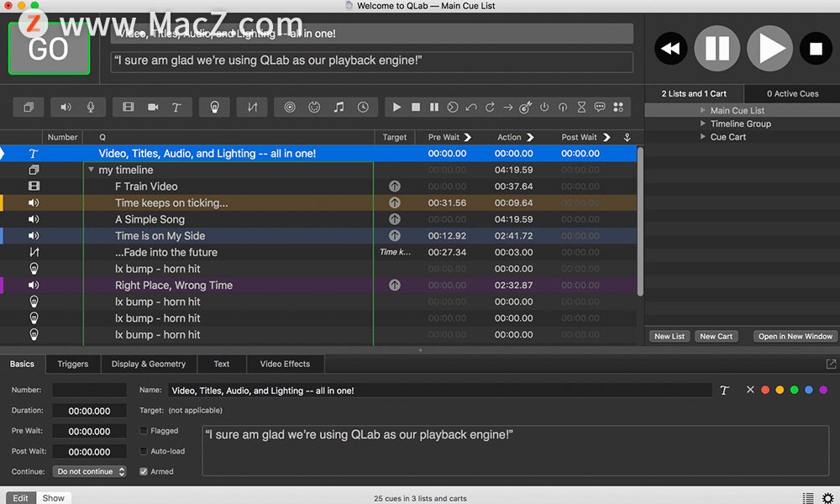The image size is (840, 504).
Task: Add a Reset cue using counterclockwise arrow
Action: [471, 108]
